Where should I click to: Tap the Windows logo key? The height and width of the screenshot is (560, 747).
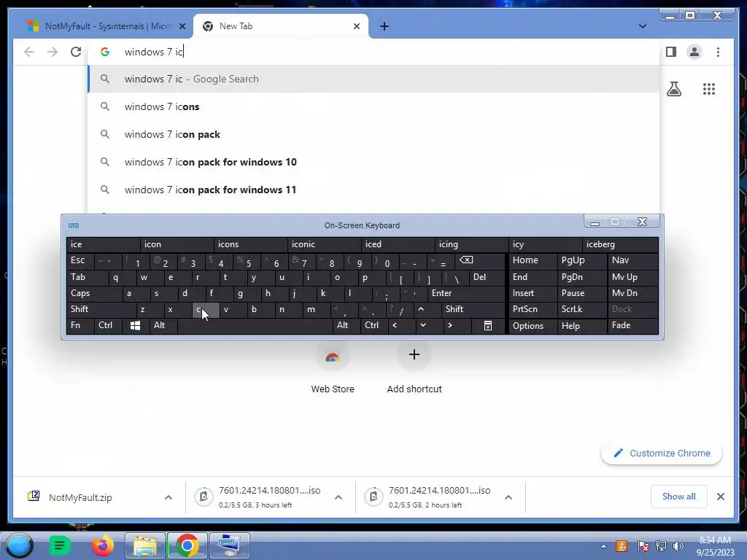(135, 326)
